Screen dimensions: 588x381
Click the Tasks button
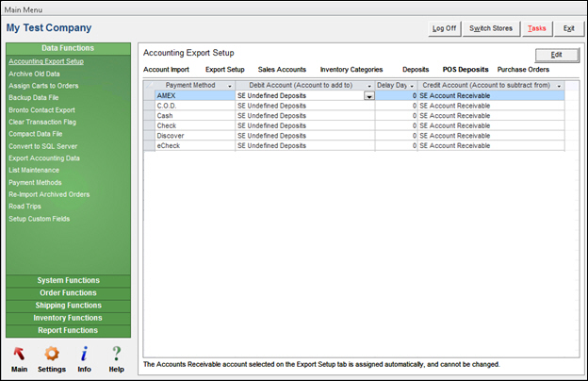click(x=536, y=28)
